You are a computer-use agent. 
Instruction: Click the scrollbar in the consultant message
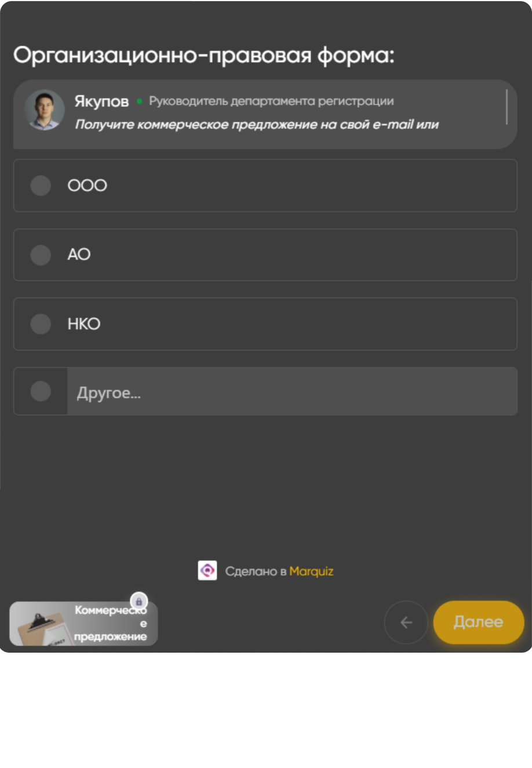point(507,107)
